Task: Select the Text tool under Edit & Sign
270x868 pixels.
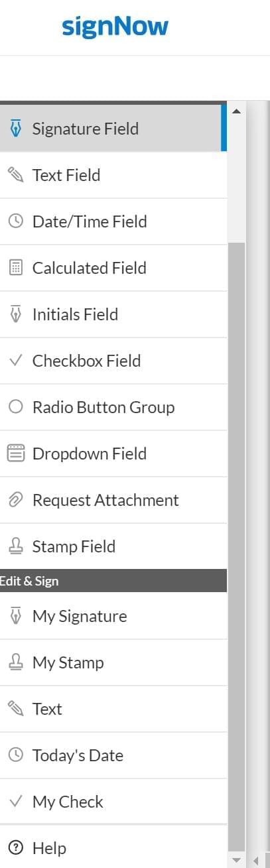Action: [113, 709]
